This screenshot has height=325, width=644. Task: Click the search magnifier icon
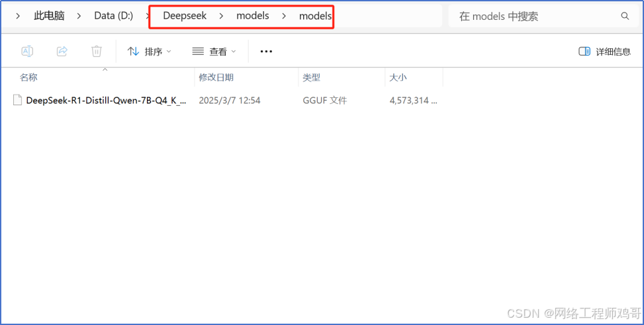[x=625, y=16]
